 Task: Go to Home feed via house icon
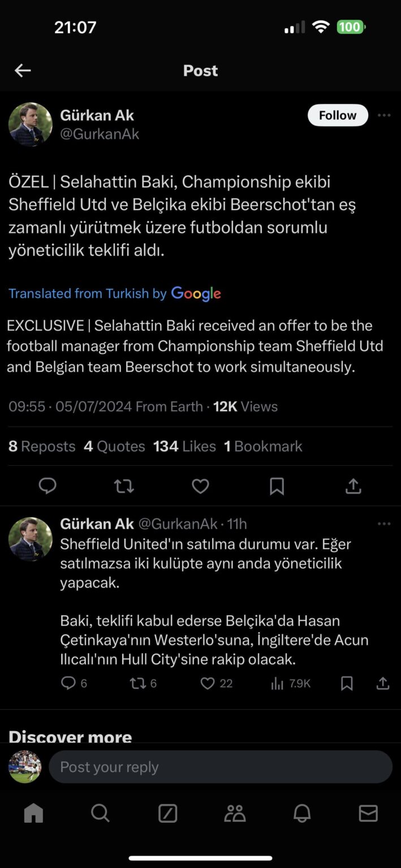33,814
